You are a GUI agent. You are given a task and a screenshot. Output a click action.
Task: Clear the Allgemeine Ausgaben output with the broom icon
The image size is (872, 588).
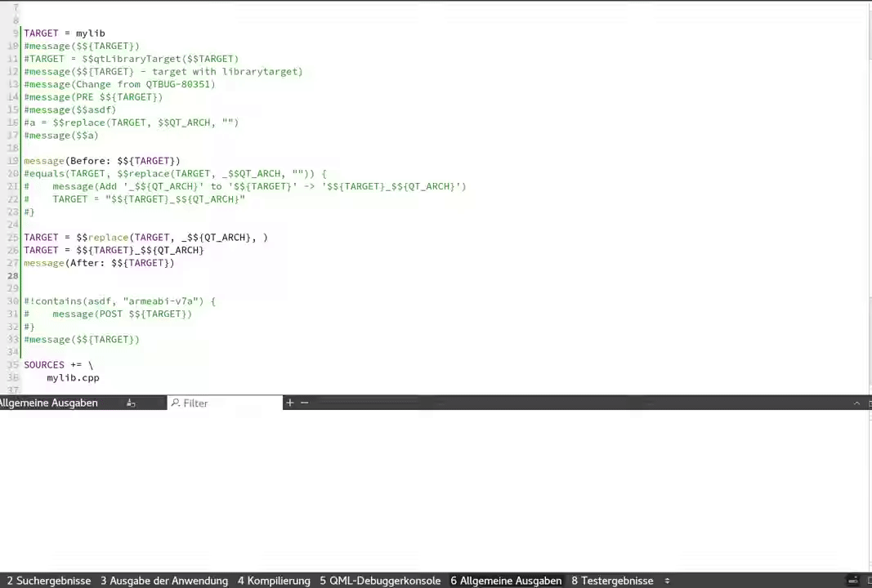pos(131,403)
